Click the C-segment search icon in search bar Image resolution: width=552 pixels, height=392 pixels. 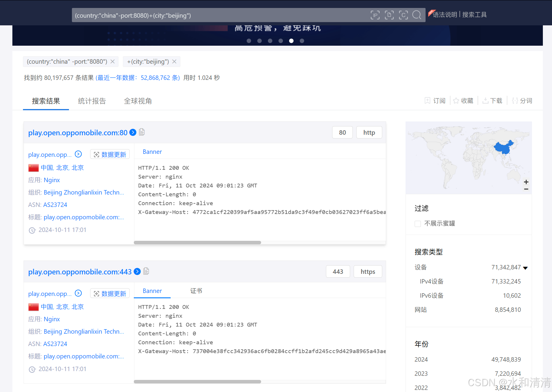403,15
